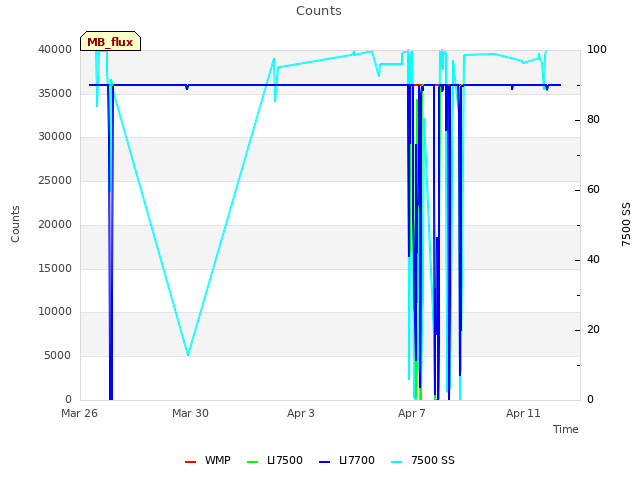
Task: Click the chart title Counts
Action: [319, 11]
